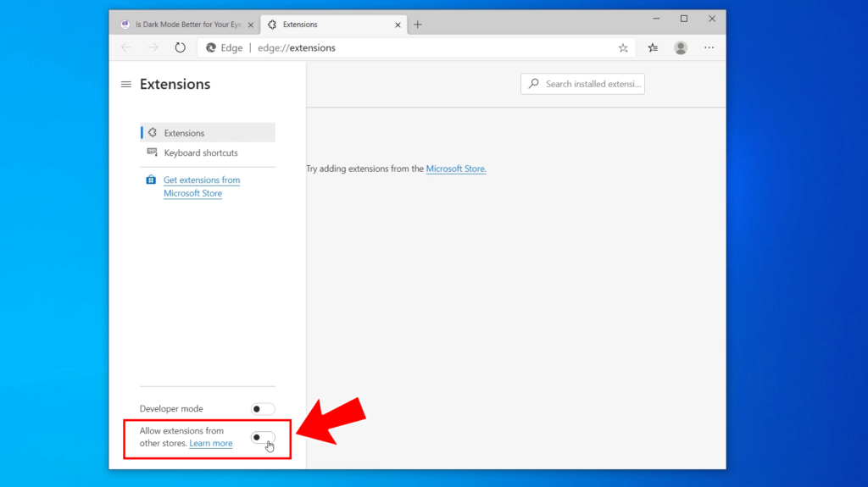Open Get extensions from Microsoft Store link
The image size is (868, 487).
(202, 186)
